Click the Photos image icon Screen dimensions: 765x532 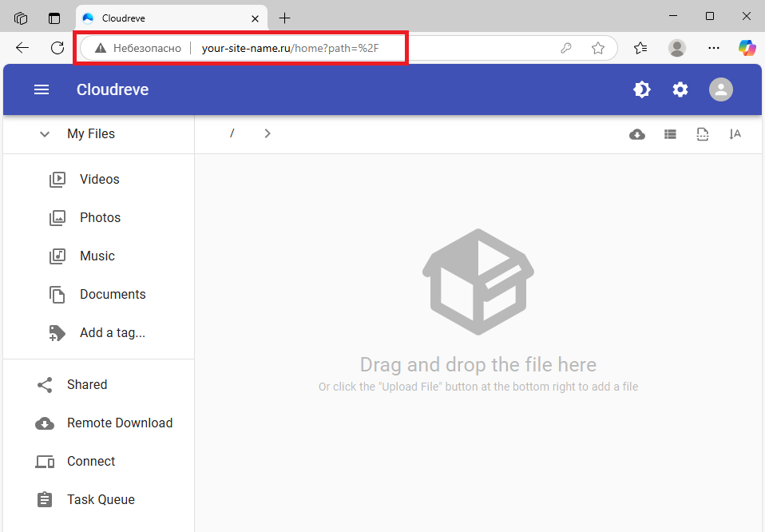point(57,218)
